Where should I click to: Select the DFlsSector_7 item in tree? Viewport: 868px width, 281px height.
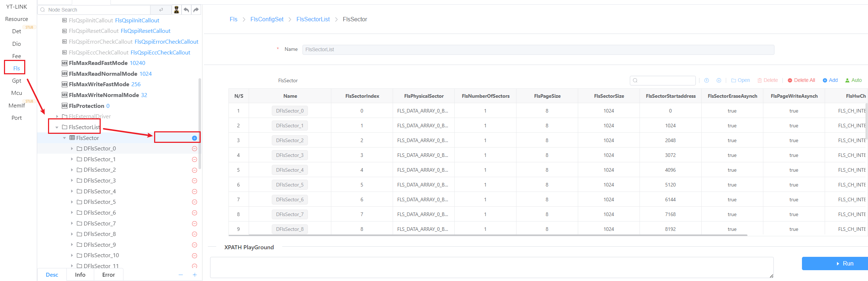coord(100,224)
